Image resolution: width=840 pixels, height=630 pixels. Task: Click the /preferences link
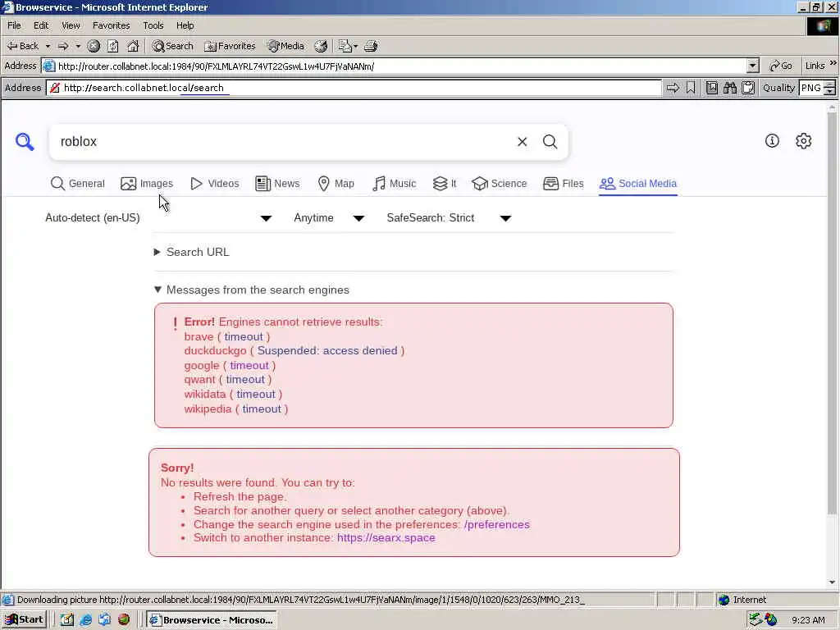496,524
